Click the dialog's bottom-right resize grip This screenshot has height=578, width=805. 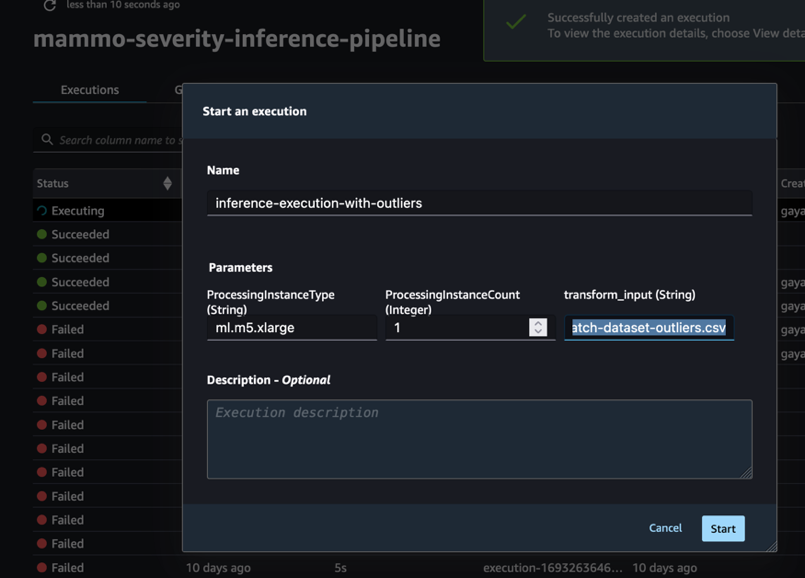771,546
